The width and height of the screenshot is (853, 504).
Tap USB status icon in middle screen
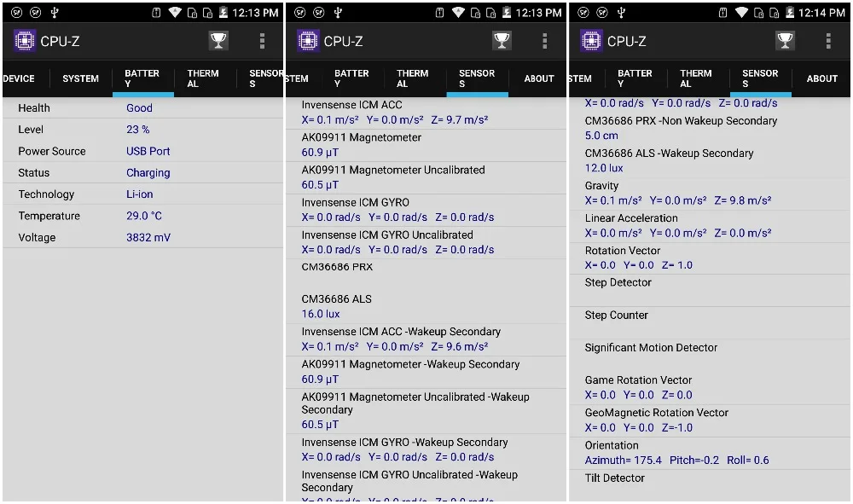coord(338,13)
